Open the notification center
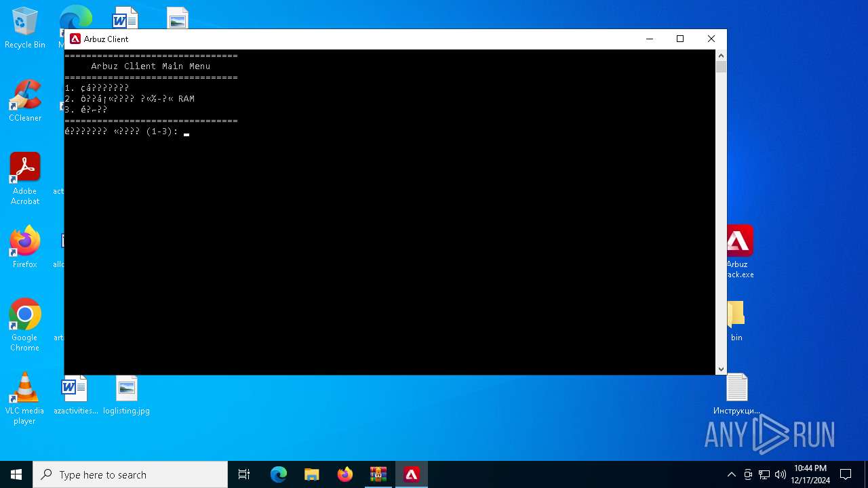 [x=846, y=474]
